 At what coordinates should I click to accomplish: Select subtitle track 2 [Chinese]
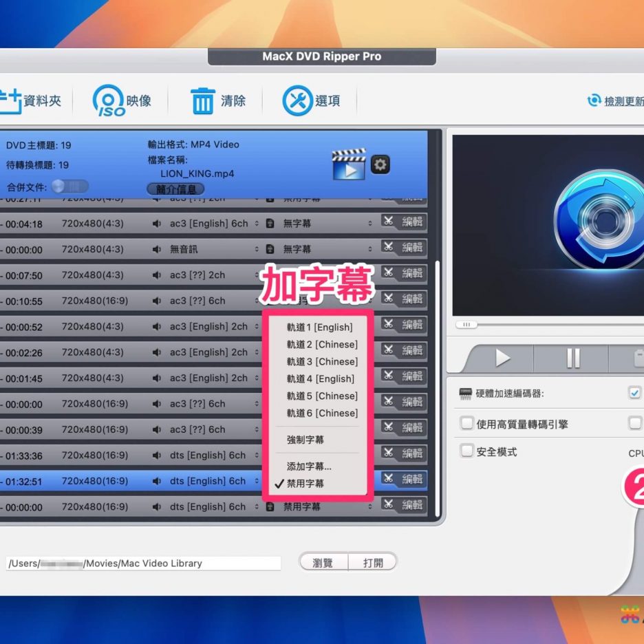click(x=322, y=344)
